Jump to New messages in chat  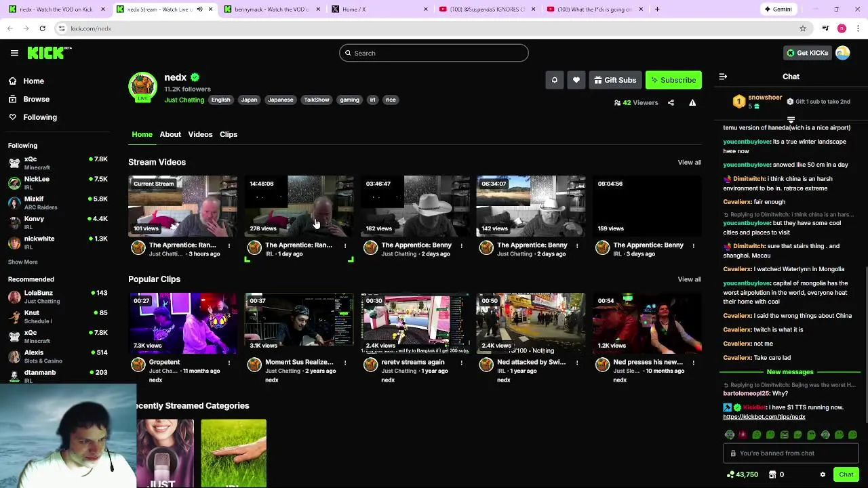(789, 372)
